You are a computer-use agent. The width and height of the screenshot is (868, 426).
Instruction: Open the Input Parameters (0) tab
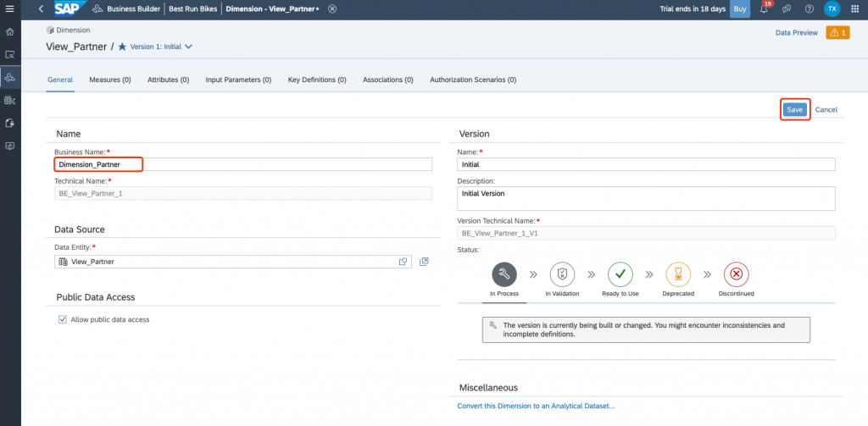[x=238, y=80]
